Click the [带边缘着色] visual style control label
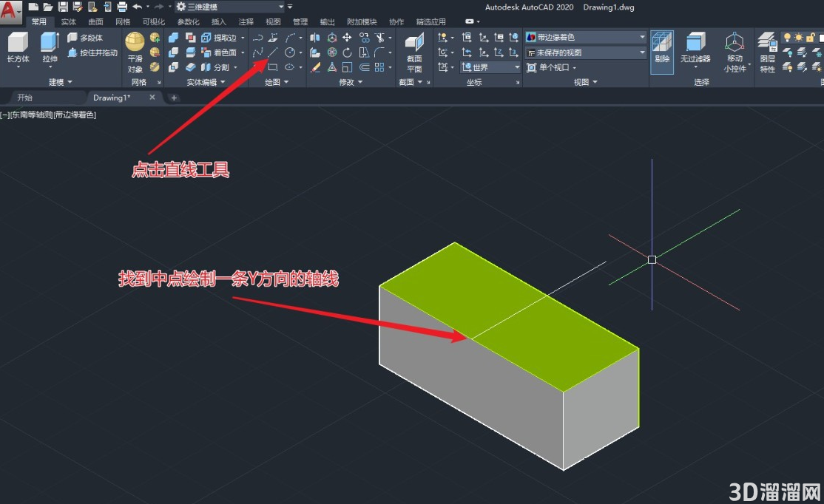The height and width of the screenshot is (504, 824). pos(75,115)
